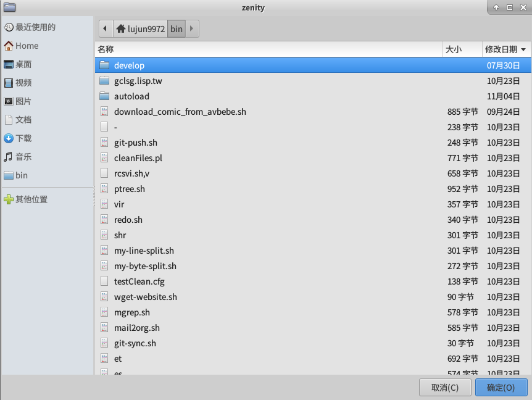Click the Home icon in sidebar
Screen dimensions: 532x400
[x=9, y=46]
